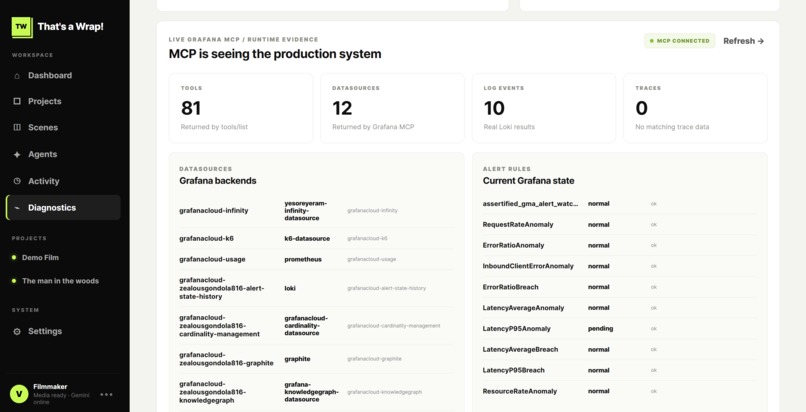Go to Projects in sidebar
The width and height of the screenshot is (806, 412).
click(x=45, y=101)
